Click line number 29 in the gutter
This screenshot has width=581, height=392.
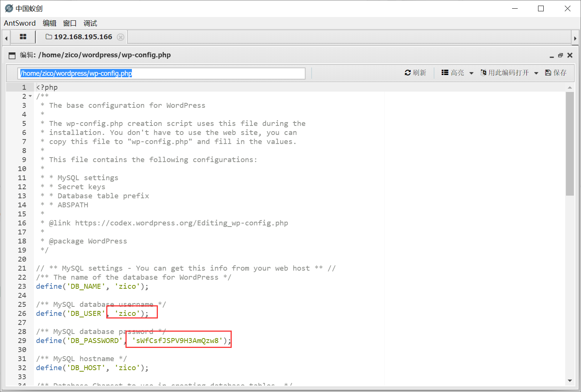pos(22,340)
